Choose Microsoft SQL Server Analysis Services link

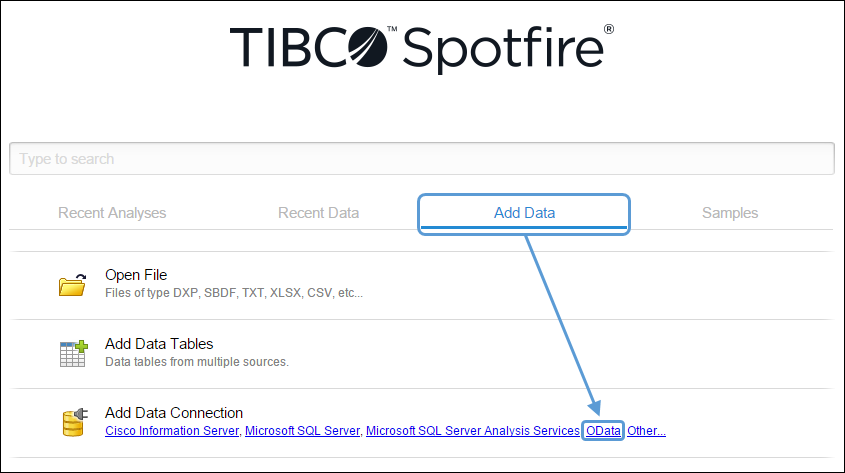[473, 431]
